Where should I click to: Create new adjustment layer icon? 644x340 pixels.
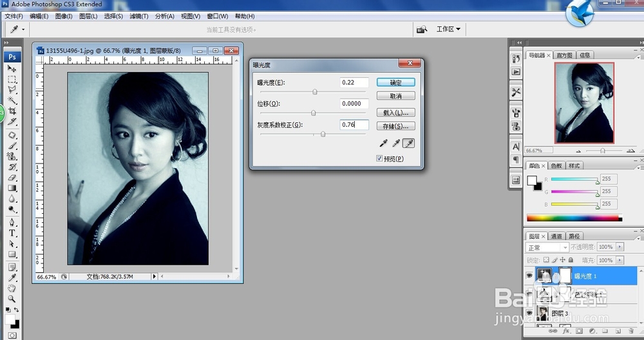tap(592, 331)
